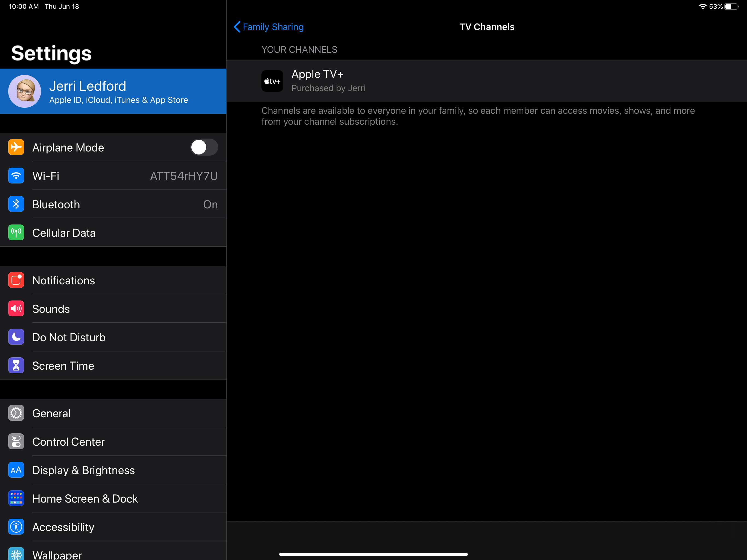Open Bluetooth settings
The width and height of the screenshot is (747, 560).
pyautogui.click(x=113, y=204)
